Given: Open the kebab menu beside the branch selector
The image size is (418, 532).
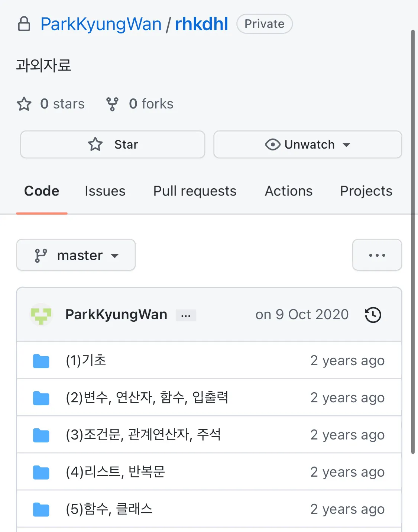Looking at the screenshot, I should coord(377,255).
